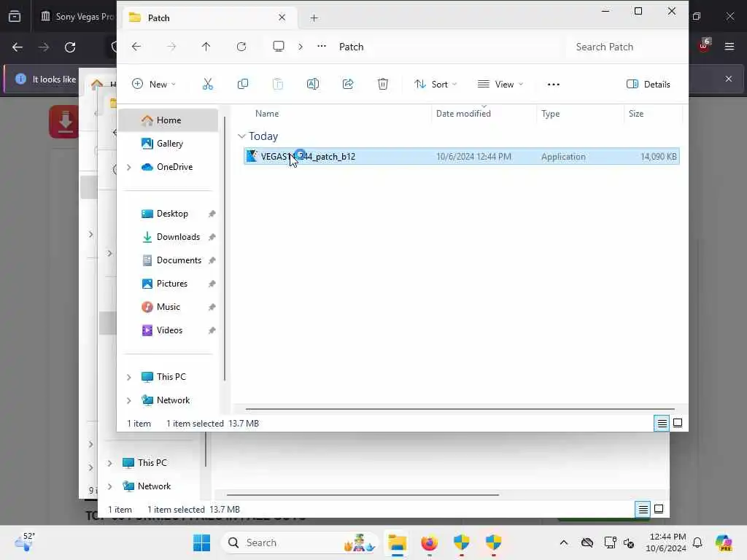Click the Delete trash icon
Viewport: 747px width, 560px height.
coord(382,85)
